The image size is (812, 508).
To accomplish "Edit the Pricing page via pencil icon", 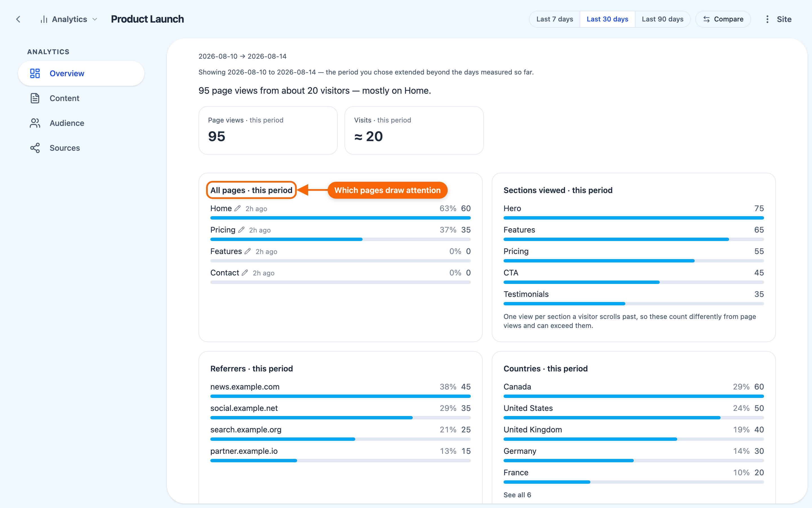I will (x=241, y=230).
